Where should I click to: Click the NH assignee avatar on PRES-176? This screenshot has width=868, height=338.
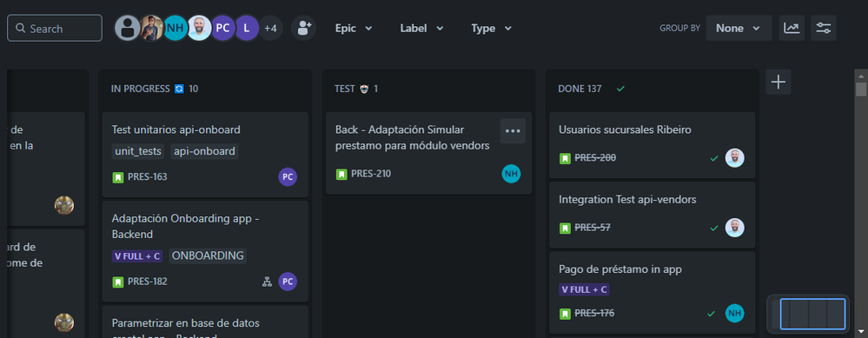click(x=734, y=314)
